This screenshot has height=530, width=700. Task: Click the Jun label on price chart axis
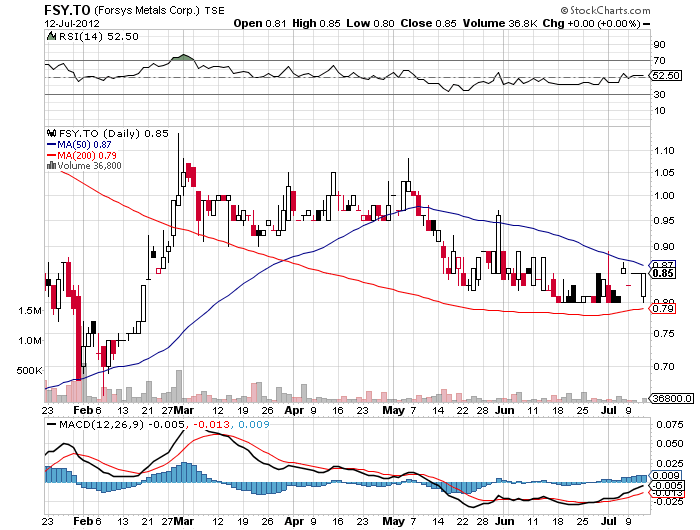coord(505,410)
